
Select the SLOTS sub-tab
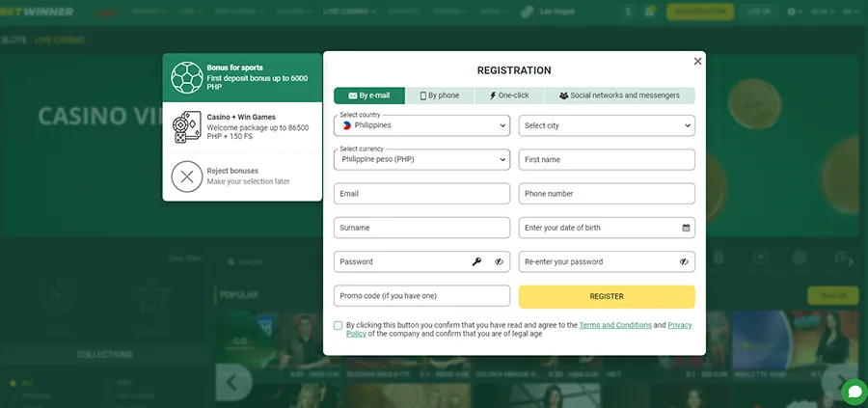(14, 40)
